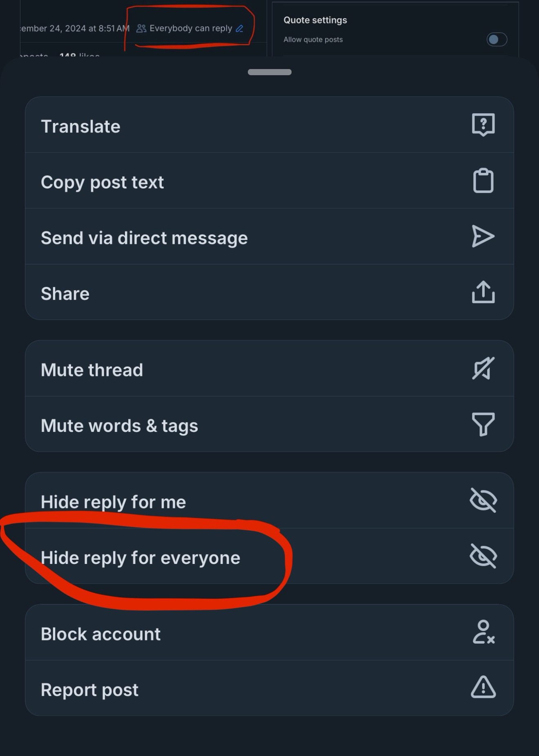Click eye-slash icon for Hide reply for everyone
Screen dimensions: 539x756
point(483,556)
